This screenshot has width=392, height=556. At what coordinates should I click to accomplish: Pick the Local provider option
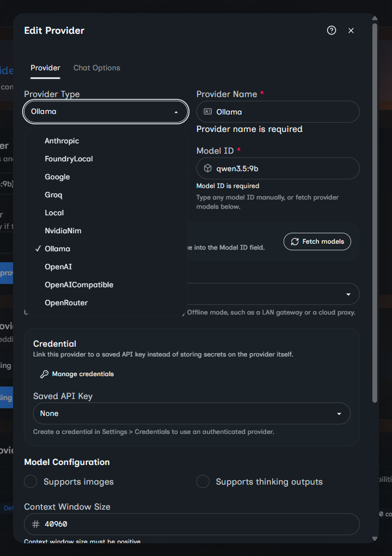click(x=106, y=213)
